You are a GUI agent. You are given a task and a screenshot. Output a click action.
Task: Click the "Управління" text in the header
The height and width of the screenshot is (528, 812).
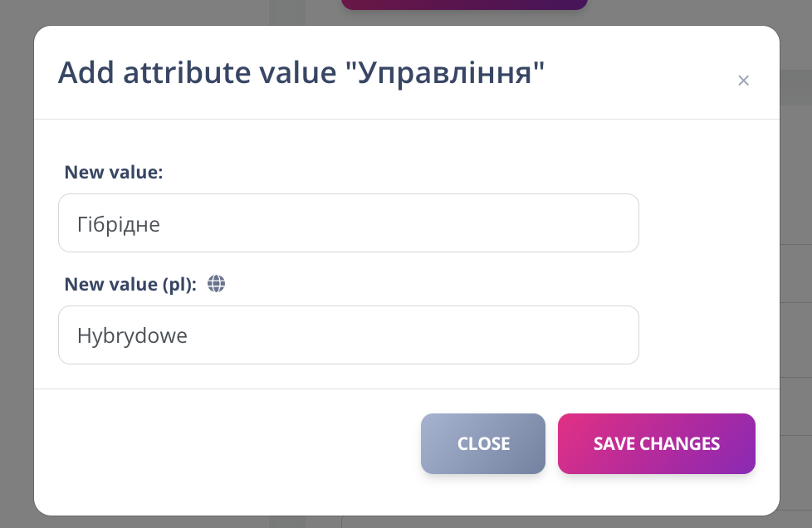click(x=443, y=72)
